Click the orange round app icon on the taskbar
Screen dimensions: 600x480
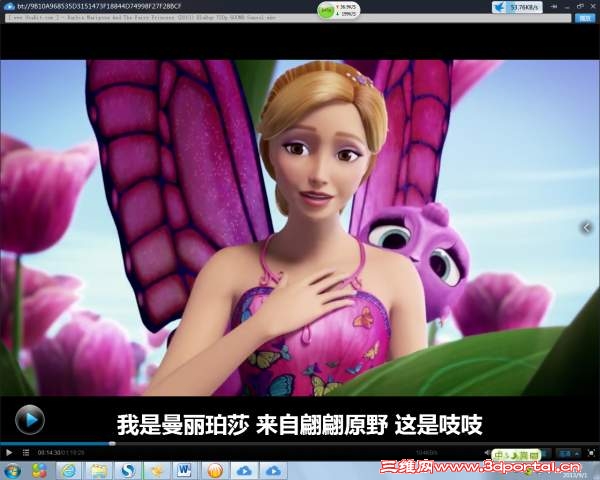point(215,470)
